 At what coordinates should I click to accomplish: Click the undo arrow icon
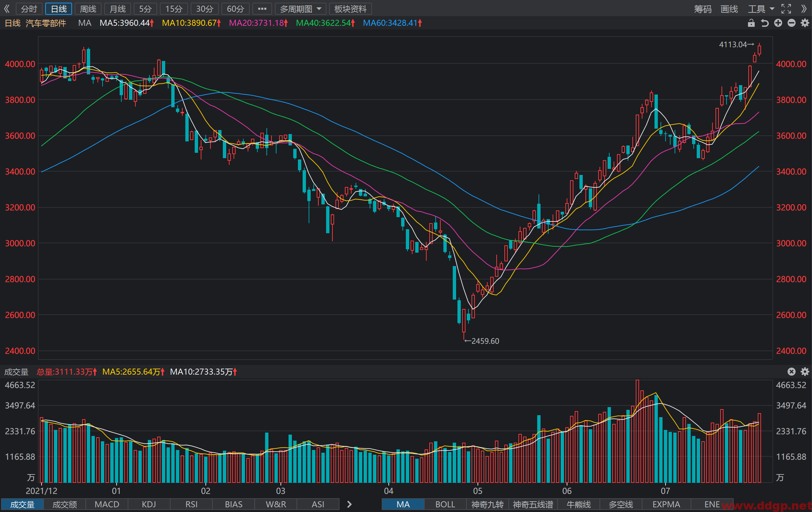764,23
